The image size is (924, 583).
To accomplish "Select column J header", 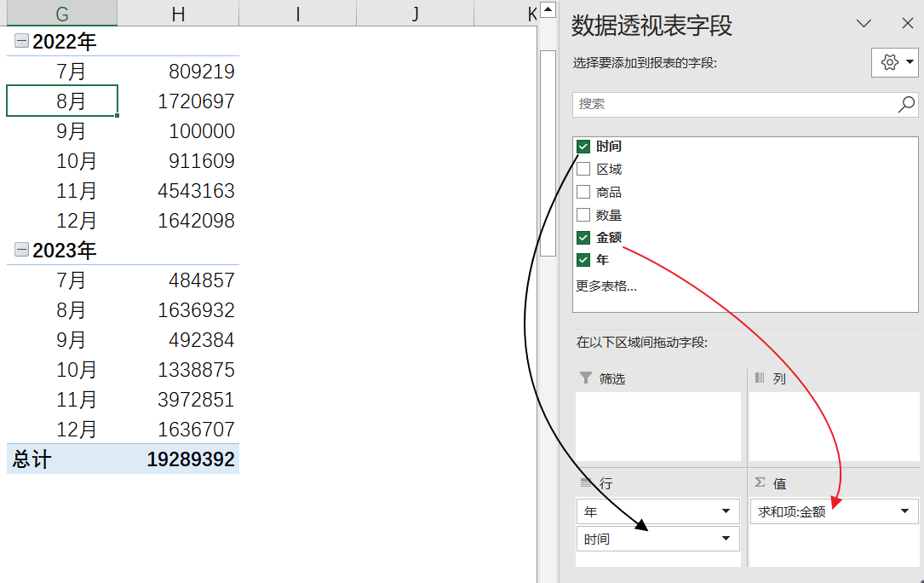I will click(416, 13).
